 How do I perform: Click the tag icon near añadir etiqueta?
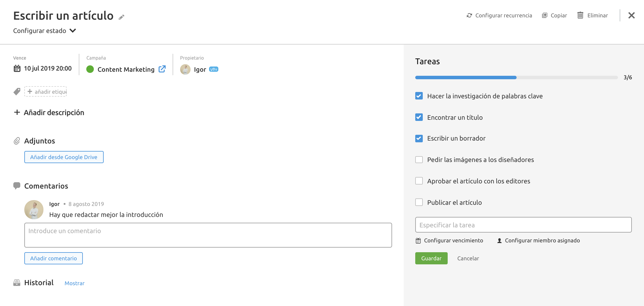click(17, 92)
